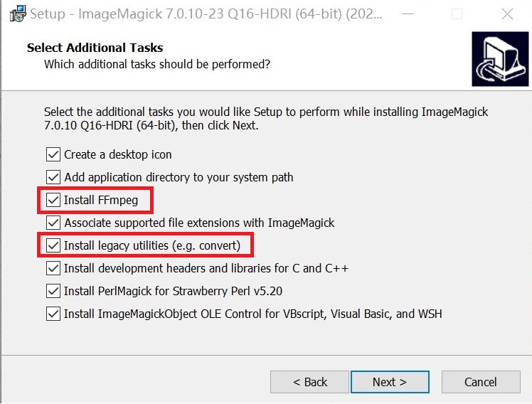
Task: Click the Setup - ImageMagick window title text
Action: (206, 14)
